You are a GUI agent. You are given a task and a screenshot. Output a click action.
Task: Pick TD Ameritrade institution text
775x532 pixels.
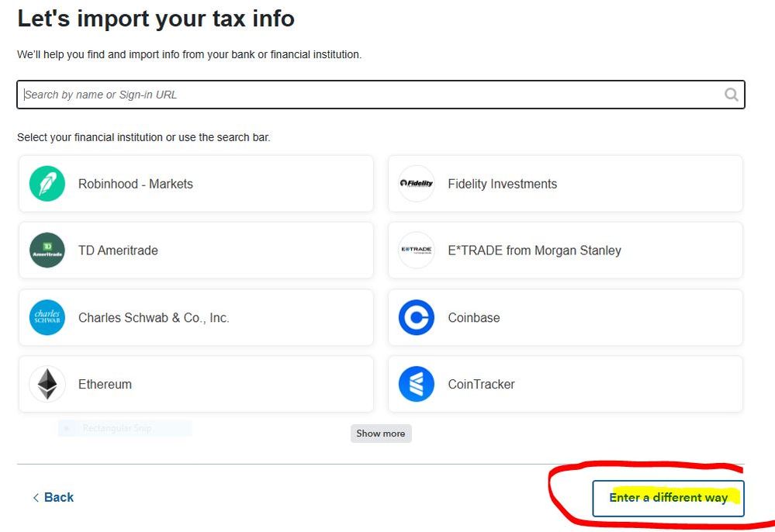tap(118, 250)
